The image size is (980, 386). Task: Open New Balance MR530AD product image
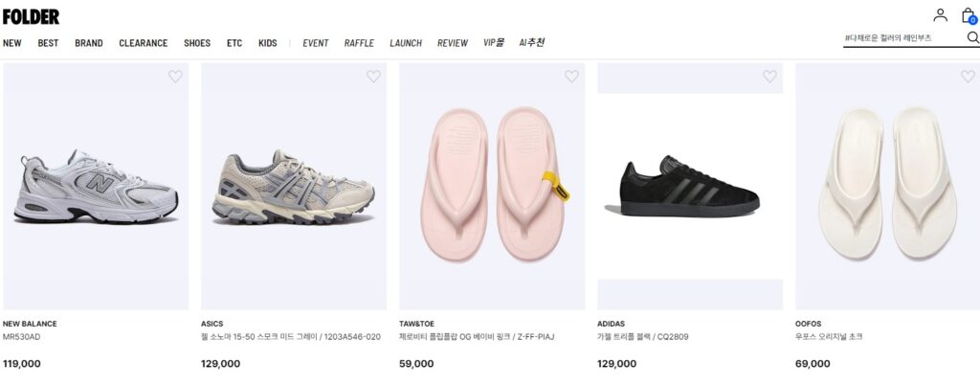point(96,186)
